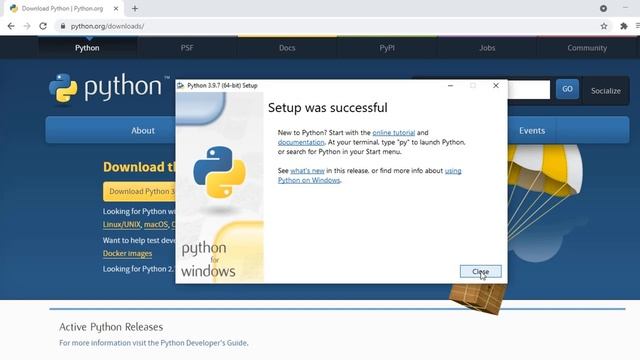Open the macOS download link
The height and width of the screenshot is (360, 640).
pos(156,224)
